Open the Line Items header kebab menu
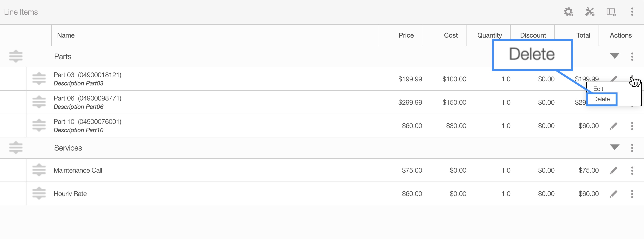644x239 pixels. pyautogui.click(x=632, y=12)
